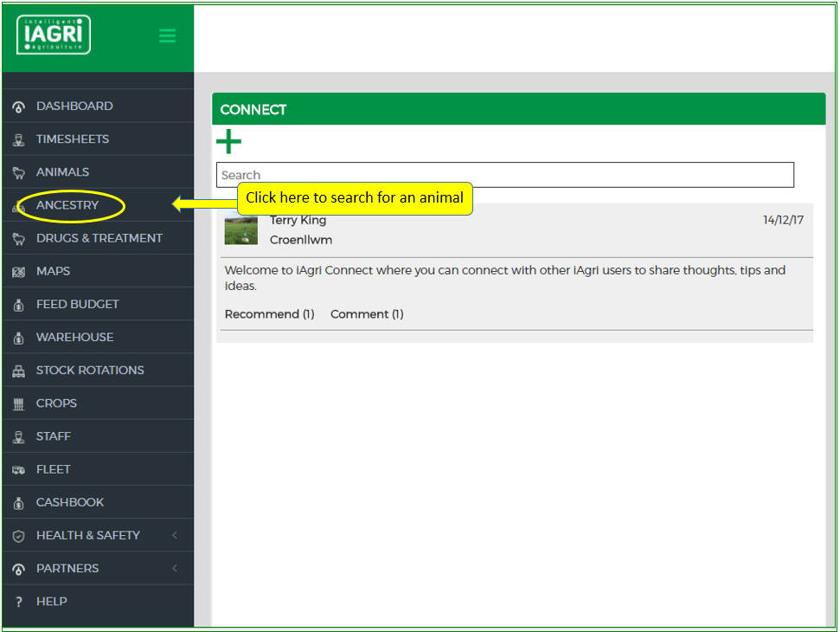This screenshot has width=840, height=632.
Task: Click the Timesheets person icon
Action: 19,140
